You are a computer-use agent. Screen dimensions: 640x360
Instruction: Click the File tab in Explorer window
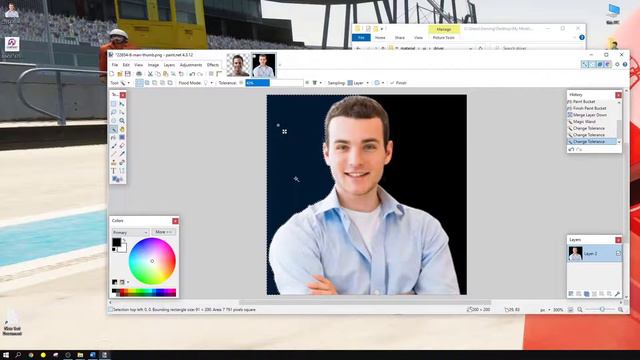[x=361, y=38]
